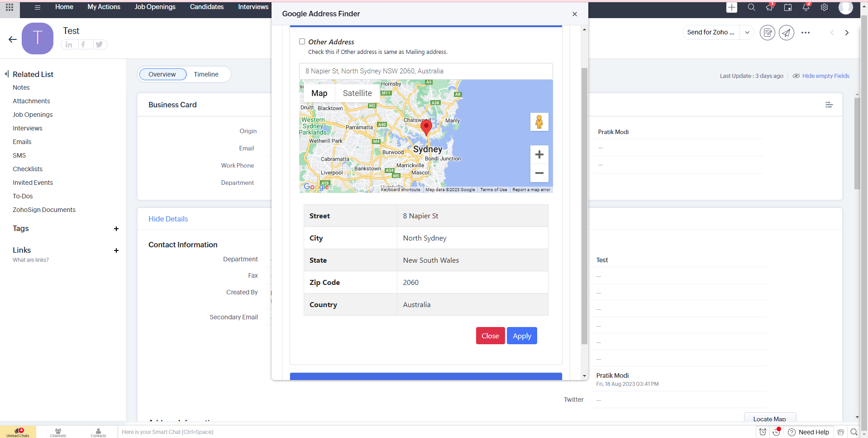
Task: Open the calendar icon in top bar
Action: click(788, 7)
